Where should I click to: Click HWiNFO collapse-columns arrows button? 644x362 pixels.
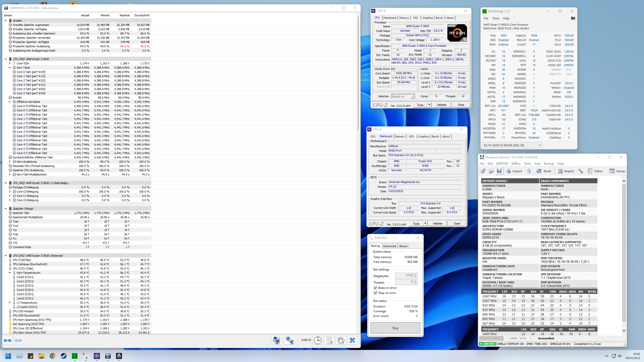(x=18, y=340)
